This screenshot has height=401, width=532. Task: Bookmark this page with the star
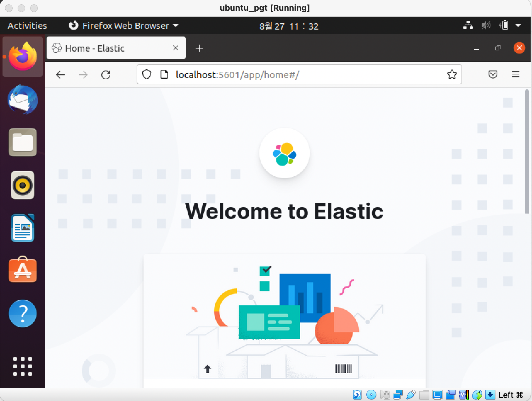click(452, 75)
